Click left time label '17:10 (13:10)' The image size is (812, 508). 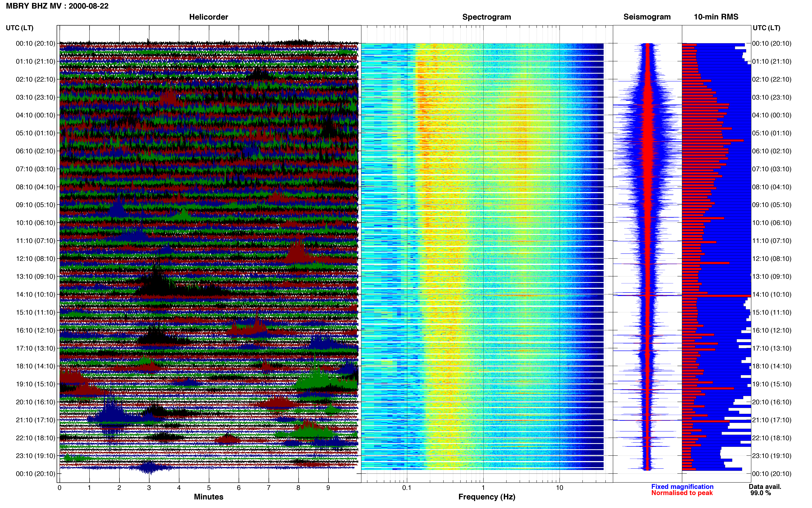(36, 348)
